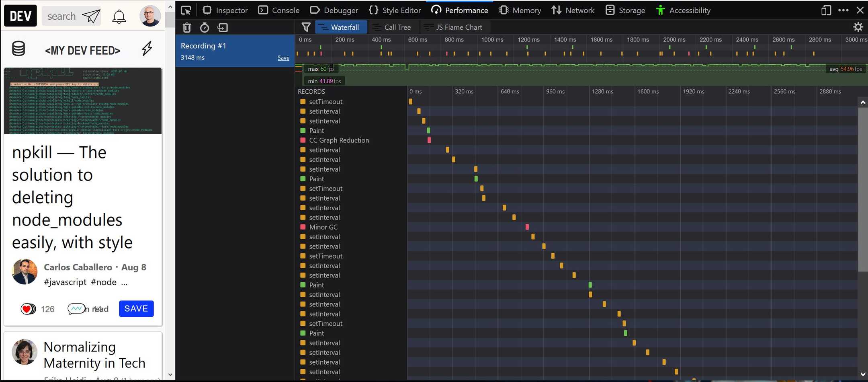Open the DEV reading list database icon
868x382 pixels.
click(x=19, y=48)
